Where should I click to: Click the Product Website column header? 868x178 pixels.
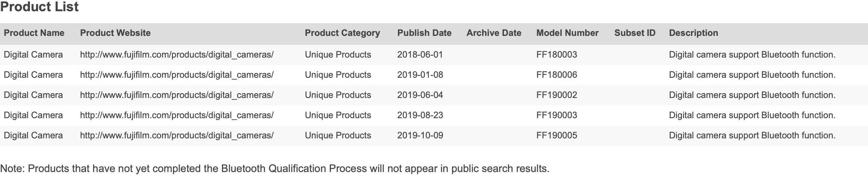pos(115,33)
